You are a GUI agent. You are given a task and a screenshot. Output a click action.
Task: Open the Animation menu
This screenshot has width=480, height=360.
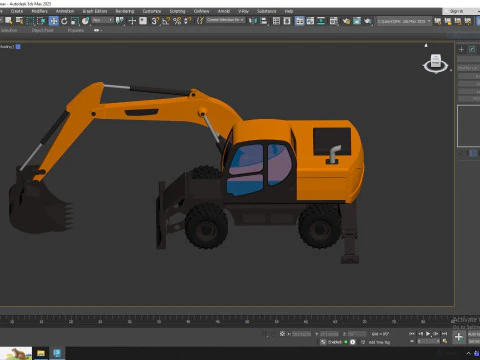(65, 11)
